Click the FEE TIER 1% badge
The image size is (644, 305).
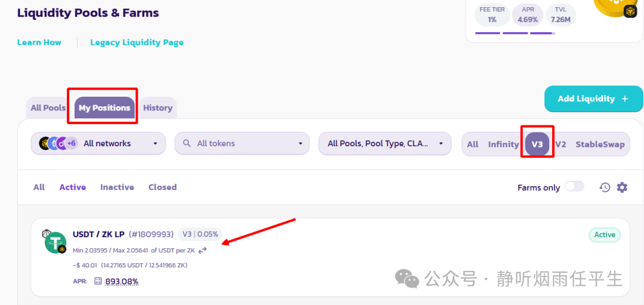[x=492, y=15]
